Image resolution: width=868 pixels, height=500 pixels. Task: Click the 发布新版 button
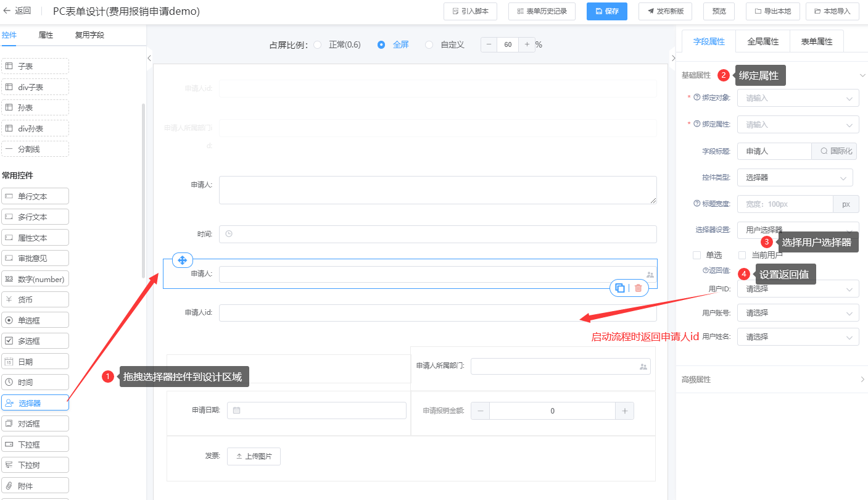[x=665, y=11]
